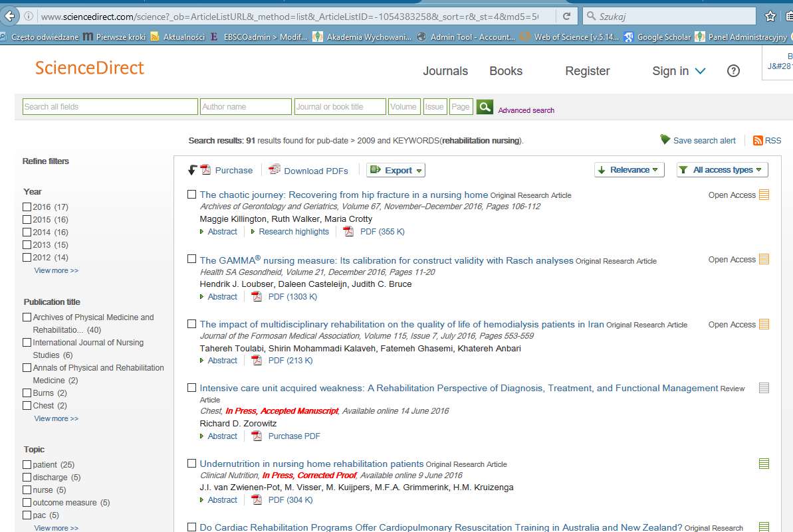Screen dimensions: 793x532
Task: Expand Abstract of the Intensive care unit article
Action: (219, 436)
